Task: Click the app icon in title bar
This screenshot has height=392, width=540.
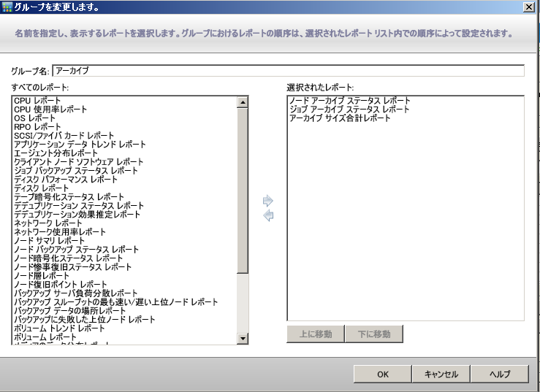Action: point(6,7)
